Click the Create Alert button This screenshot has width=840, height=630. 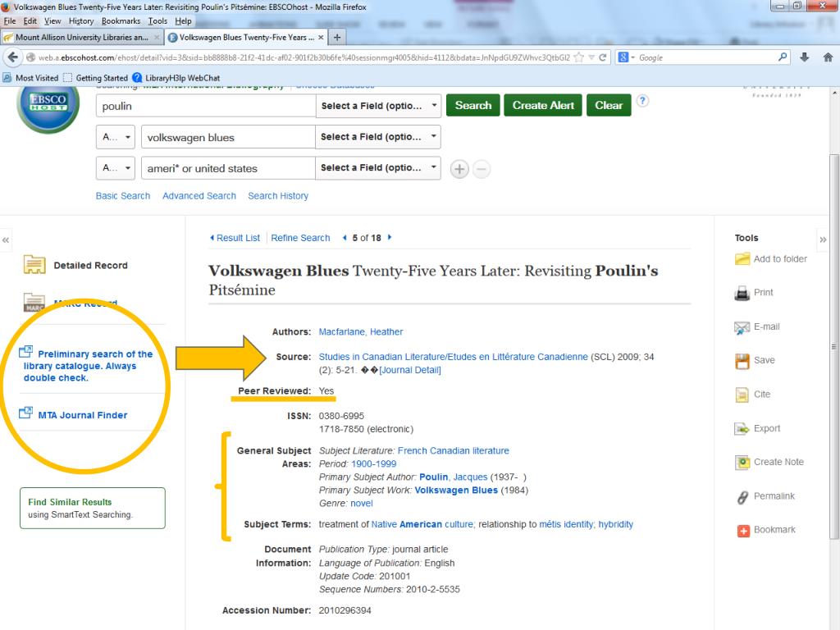pos(543,105)
